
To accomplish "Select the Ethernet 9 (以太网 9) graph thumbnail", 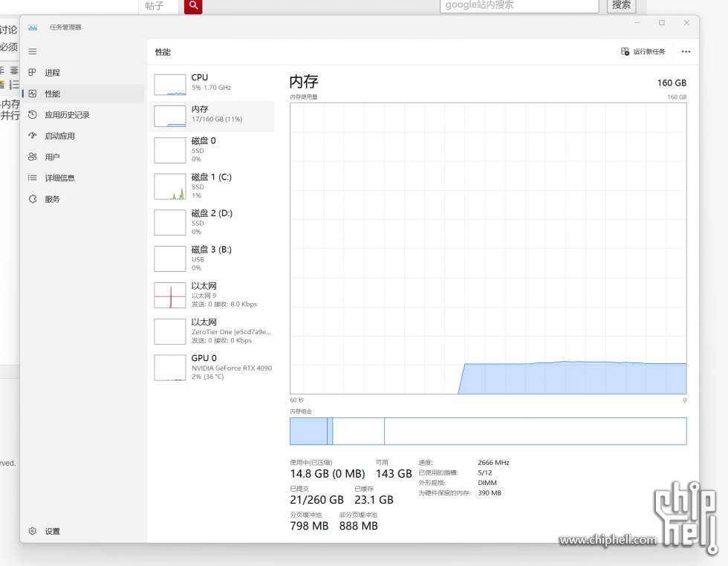I will (170, 295).
